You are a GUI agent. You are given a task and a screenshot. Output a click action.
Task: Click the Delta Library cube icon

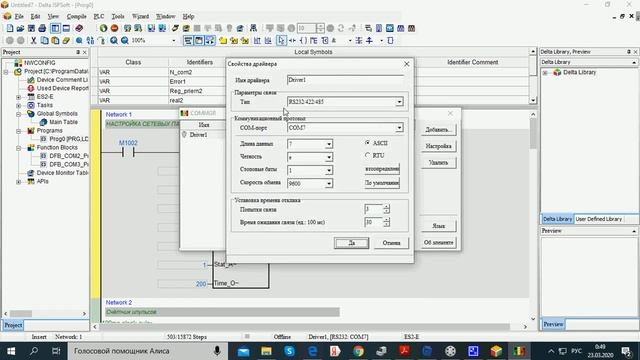coord(557,72)
